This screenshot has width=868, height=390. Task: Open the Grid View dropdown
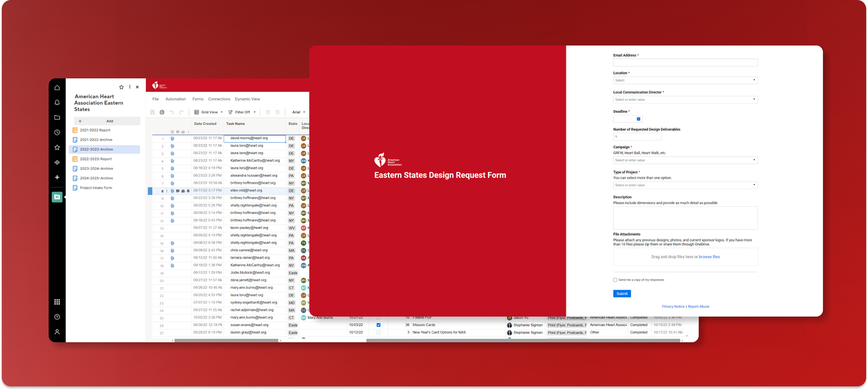click(x=208, y=112)
